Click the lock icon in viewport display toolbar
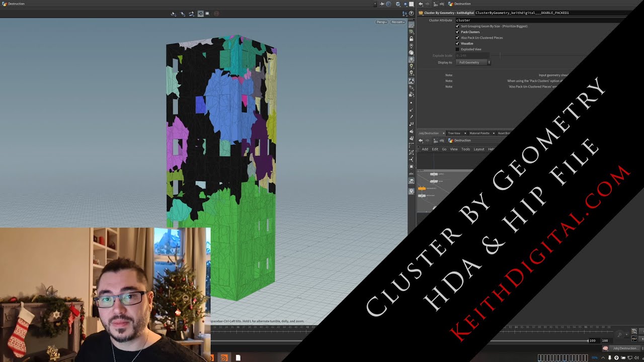Image resolution: width=644 pixels, height=362 pixels. [x=411, y=39]
